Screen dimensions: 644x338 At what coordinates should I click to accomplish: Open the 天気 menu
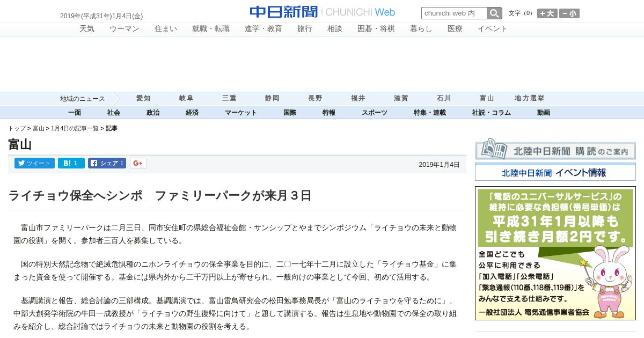coord(87,29)
